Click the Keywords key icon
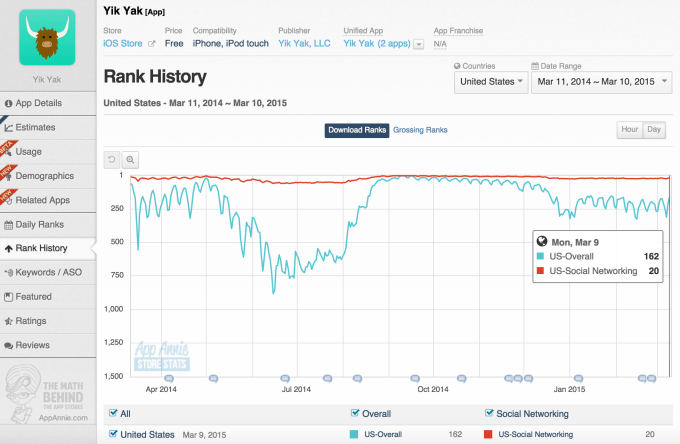Image resolution: width=680 pixels, height=444 pixels. [x=8, y=273]
